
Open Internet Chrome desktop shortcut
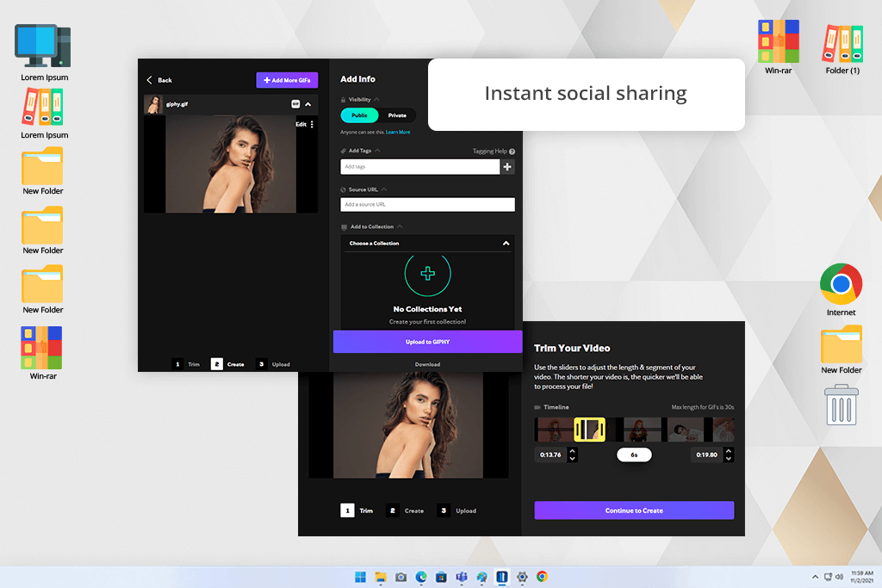(x=841, y=289)
